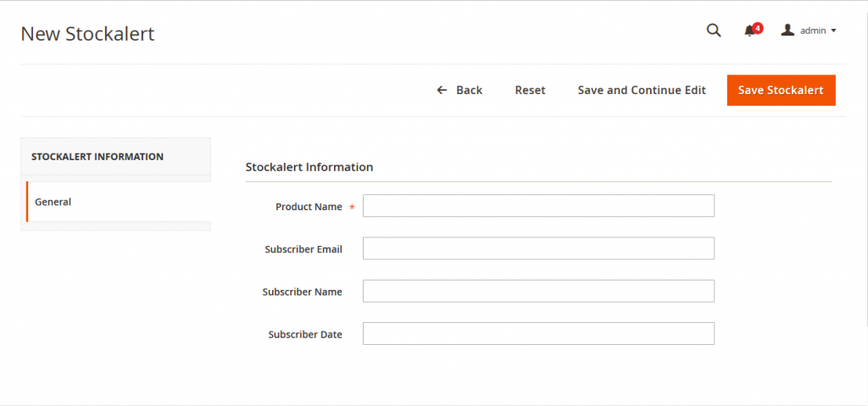Click the Product Name field label
The height and width of the screenshot is (406, 868).
click(x=309, y=207)
